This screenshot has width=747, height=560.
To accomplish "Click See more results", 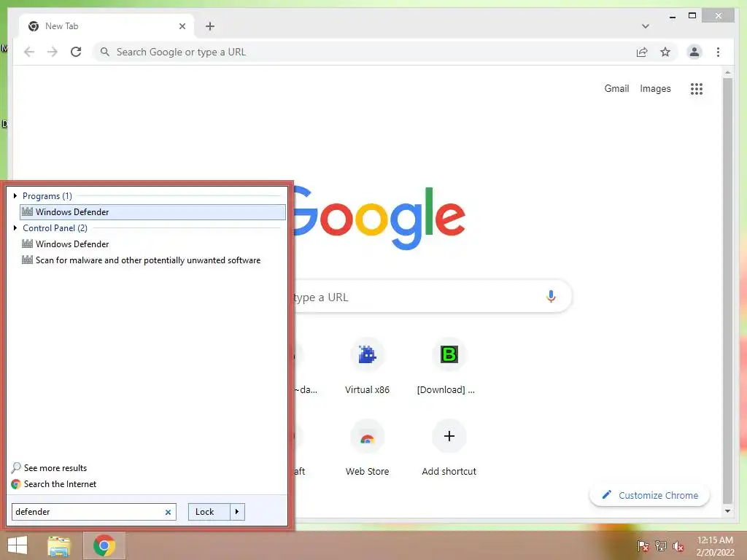I will click(x=49, y=467).
